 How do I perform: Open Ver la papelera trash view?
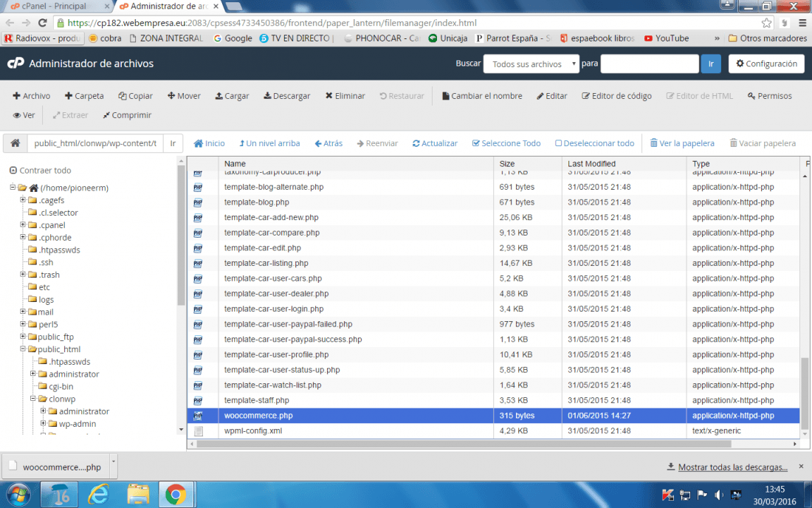click(x=682, y=143)
